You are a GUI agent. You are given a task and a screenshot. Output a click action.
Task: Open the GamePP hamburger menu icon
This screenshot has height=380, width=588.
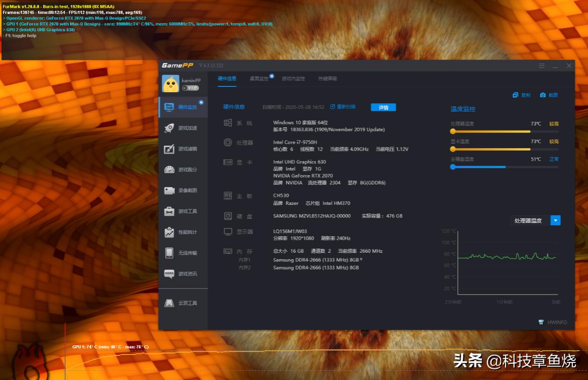[542, 66]
